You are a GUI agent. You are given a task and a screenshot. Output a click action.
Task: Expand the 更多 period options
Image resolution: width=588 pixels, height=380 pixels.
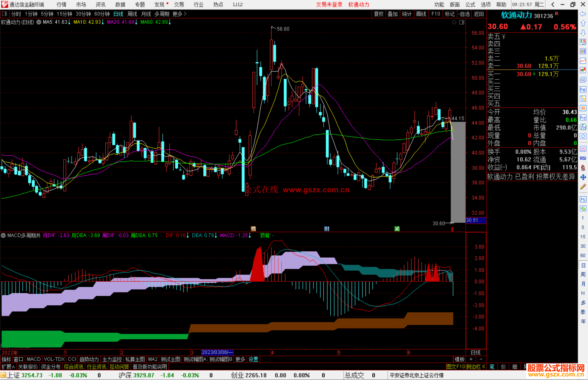tap(179, 14)
